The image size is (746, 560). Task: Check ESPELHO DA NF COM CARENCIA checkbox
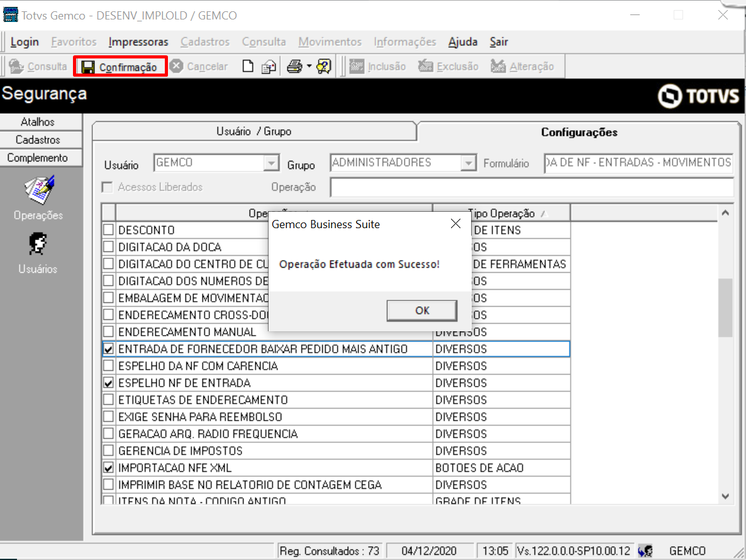point(108,366)
